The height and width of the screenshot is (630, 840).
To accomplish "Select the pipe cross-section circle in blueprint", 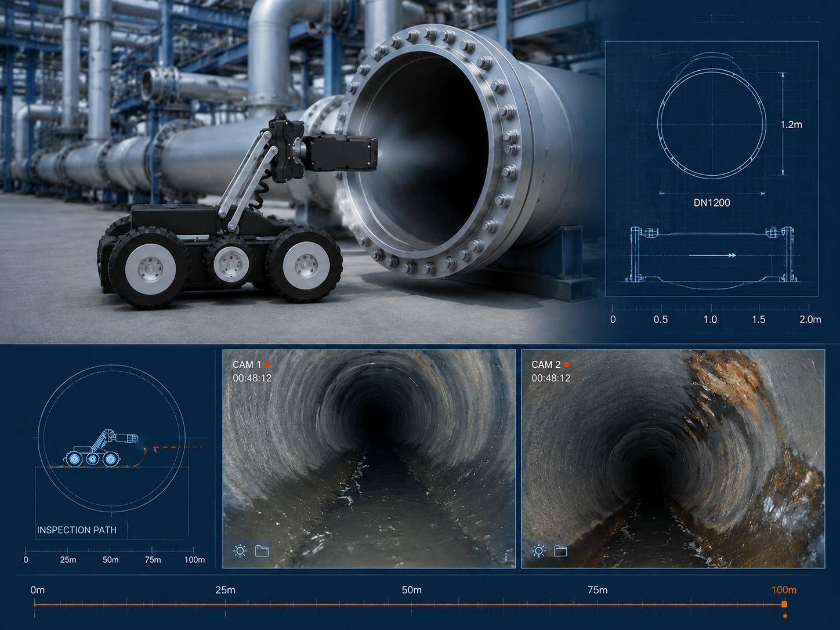I will (712, 124).
